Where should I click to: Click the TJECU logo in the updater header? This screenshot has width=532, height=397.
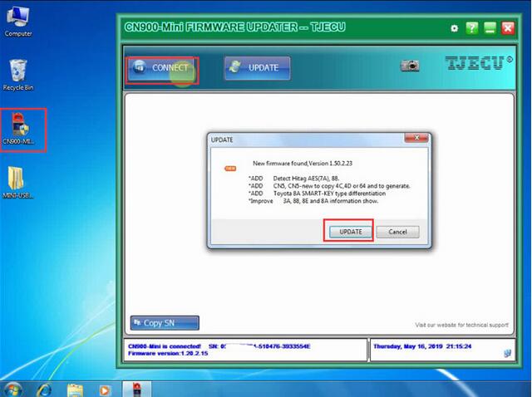479,63
